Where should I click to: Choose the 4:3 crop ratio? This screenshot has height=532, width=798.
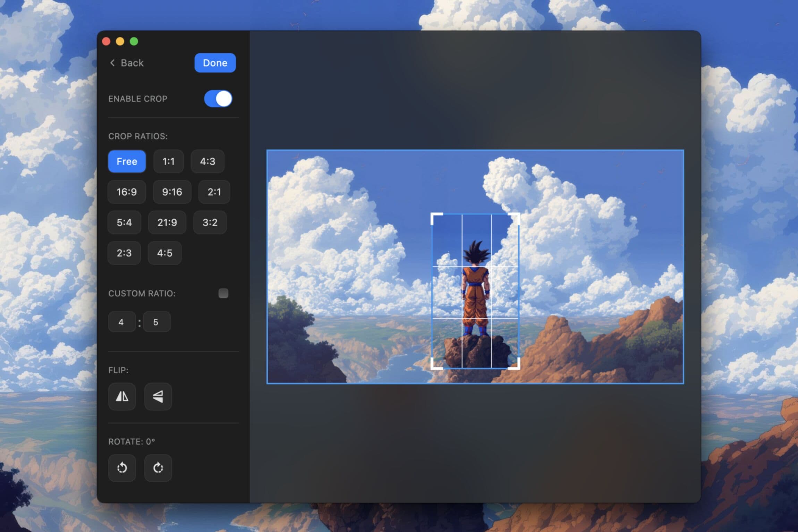tap(207, 161)
